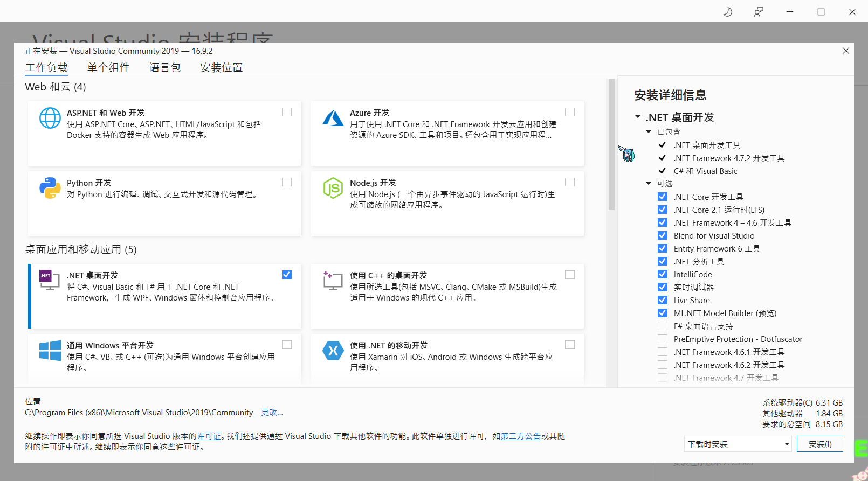Click the Azure development logo icon

pyautogui.click(x=333, y=118)
